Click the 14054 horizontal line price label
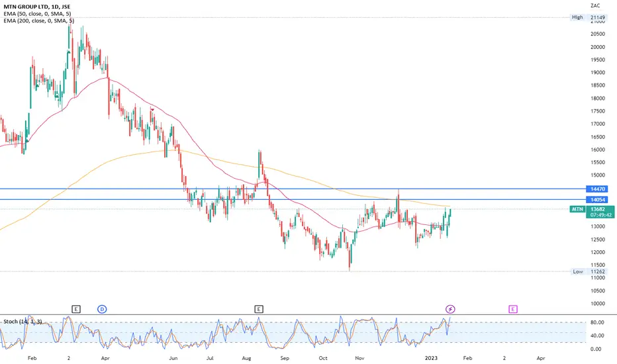Viewport: 617px width, 364px height. click(x=597, y=200)
